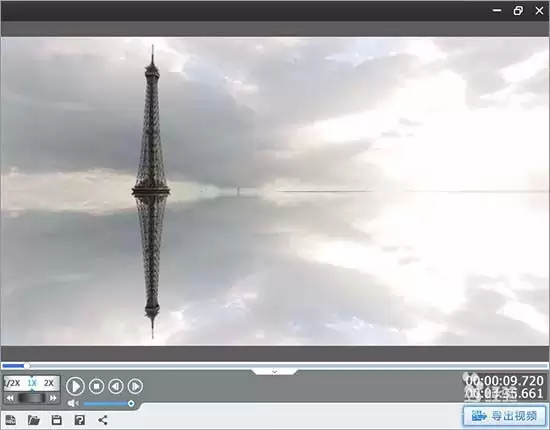Mute audio via the speaker icon
Image resolution: width=550 pixels, height=430 pixels.
click(x=73, y=403)
